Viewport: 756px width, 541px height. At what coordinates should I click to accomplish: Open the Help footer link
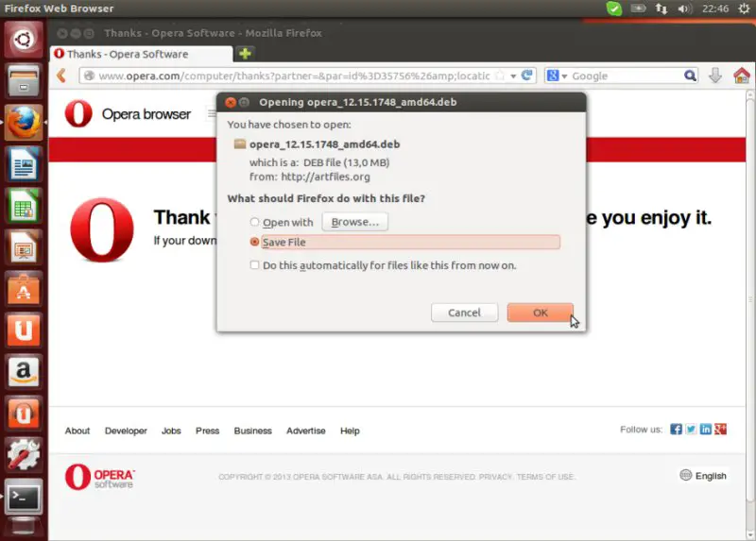[350, 431]
